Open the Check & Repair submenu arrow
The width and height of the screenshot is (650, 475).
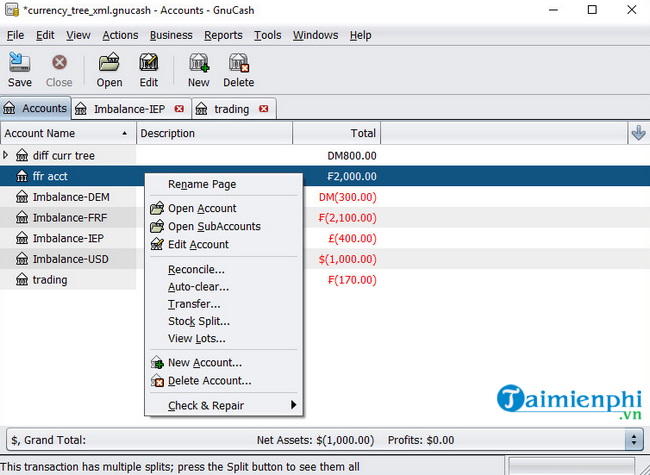[x=293, y=405]
